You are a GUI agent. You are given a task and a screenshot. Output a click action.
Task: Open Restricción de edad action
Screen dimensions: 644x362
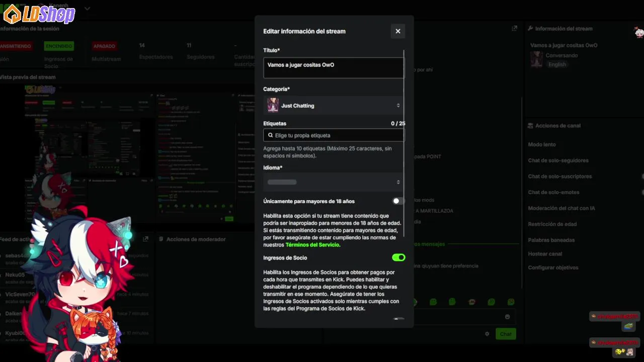[552, 224]
